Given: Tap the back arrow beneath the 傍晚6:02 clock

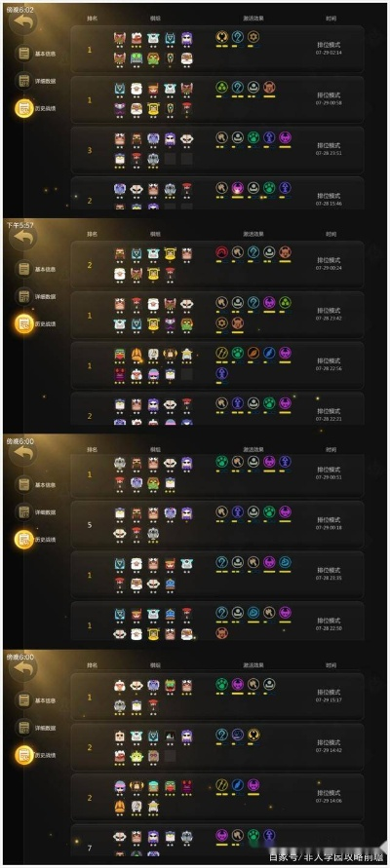Looking at the screenshot, I should tap(23, 22).
